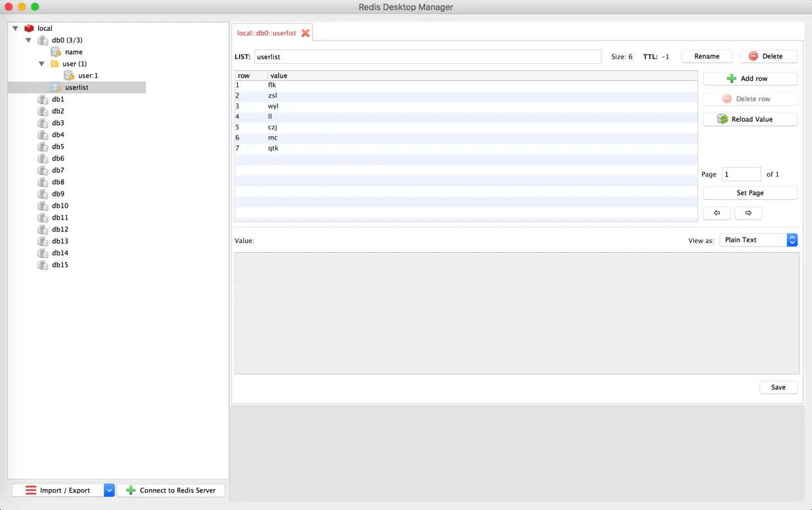The width and height of the screenshot is (812, 510).
Task: Click the db5 database icon
Action: (43, 147)
